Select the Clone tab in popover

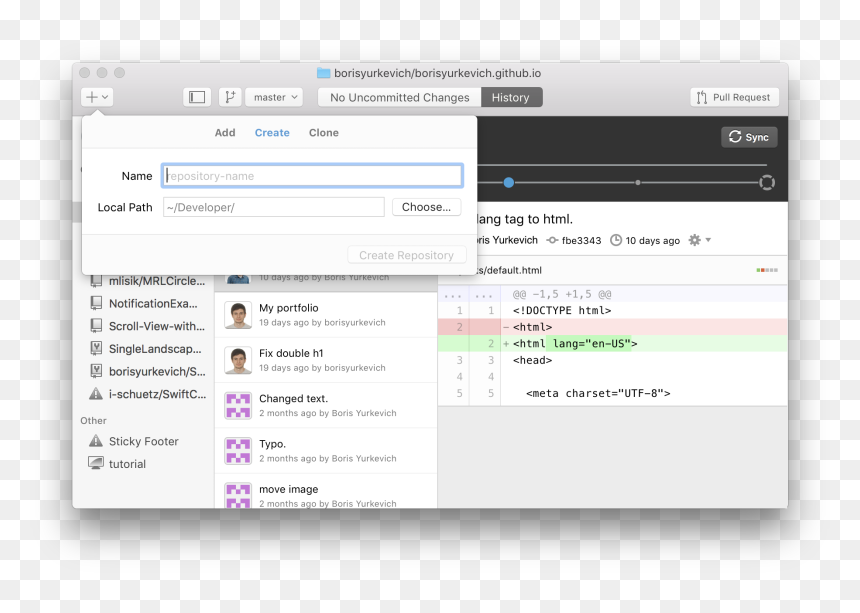click(324, 133)
